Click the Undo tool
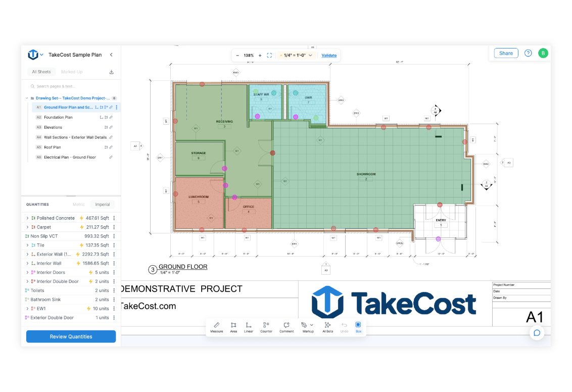 pyautogui.click(x=344, y=327)
